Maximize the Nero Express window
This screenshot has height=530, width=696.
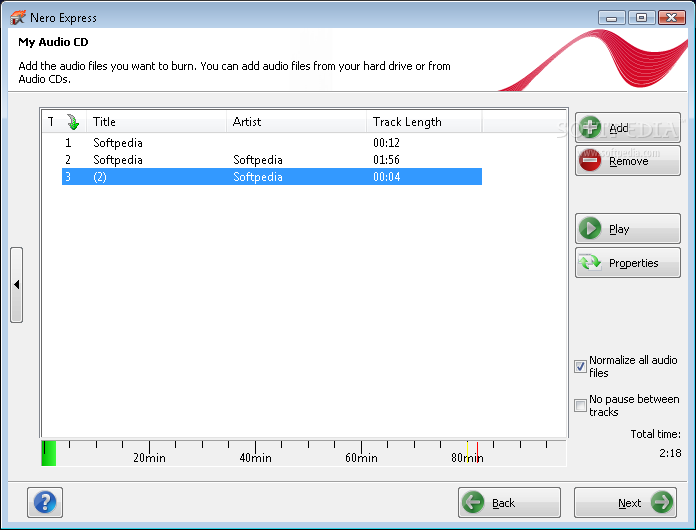(641, 17)
